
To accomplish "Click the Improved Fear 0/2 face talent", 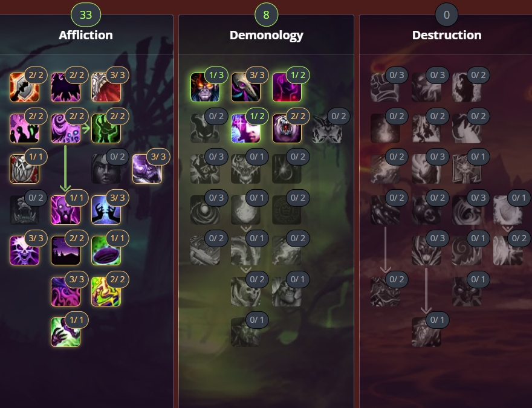I will pyautogui.click(x=106, y=169).
